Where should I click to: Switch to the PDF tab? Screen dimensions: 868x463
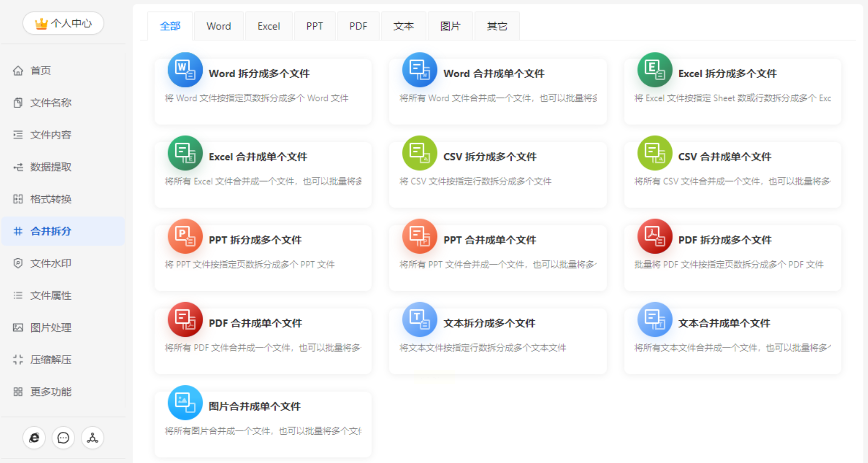[358, 26]
